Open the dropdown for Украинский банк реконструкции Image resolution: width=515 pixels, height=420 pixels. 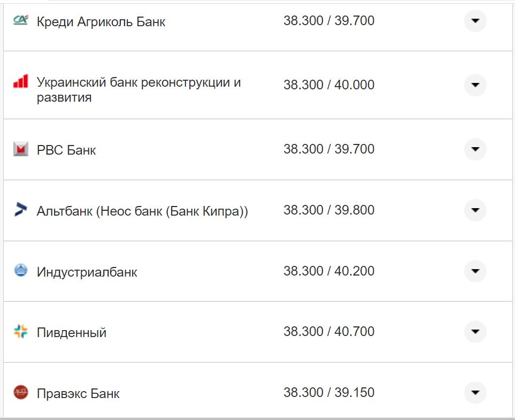point(475,85)
